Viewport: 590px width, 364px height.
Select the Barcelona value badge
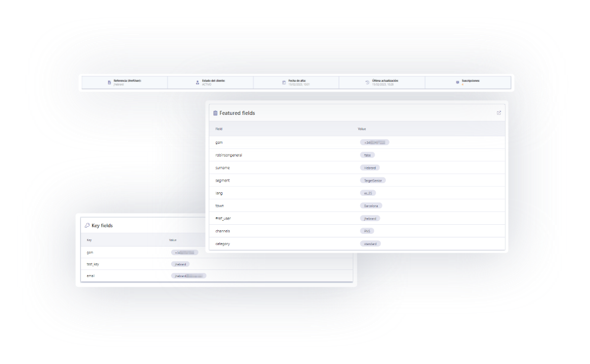point(371,205)
